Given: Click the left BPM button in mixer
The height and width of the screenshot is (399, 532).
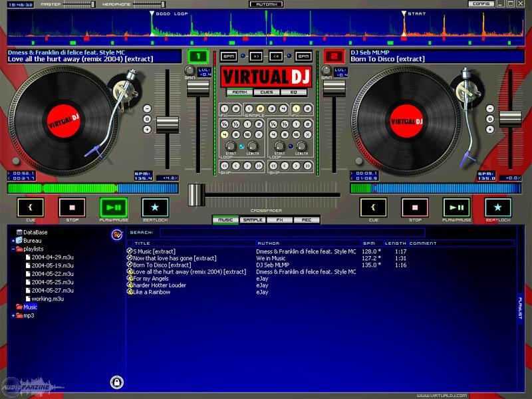Looking at the screenshot, I should (x=229, y=57).
